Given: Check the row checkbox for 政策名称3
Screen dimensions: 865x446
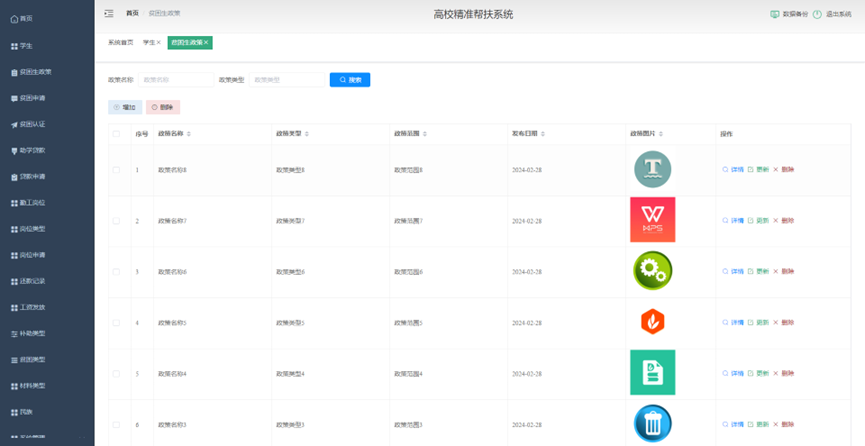Looking at the screenshot, I should click(x=116, y=425).
